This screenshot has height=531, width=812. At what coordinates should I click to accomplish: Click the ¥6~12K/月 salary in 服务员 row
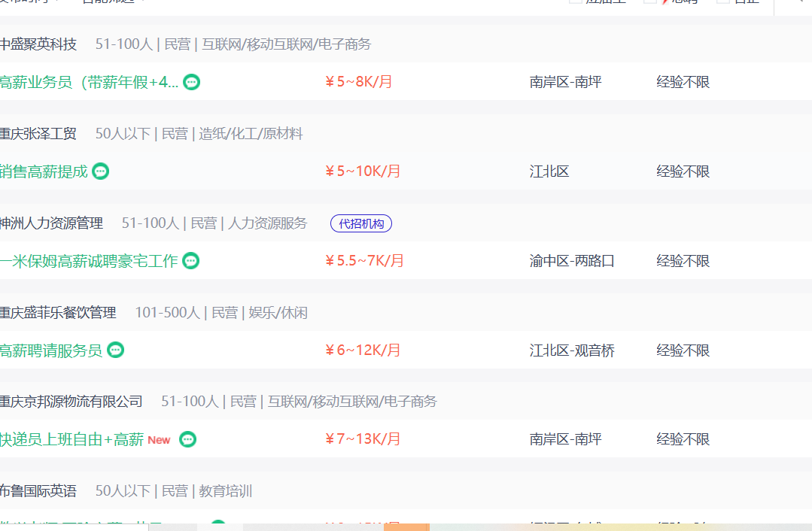[363, 350]
